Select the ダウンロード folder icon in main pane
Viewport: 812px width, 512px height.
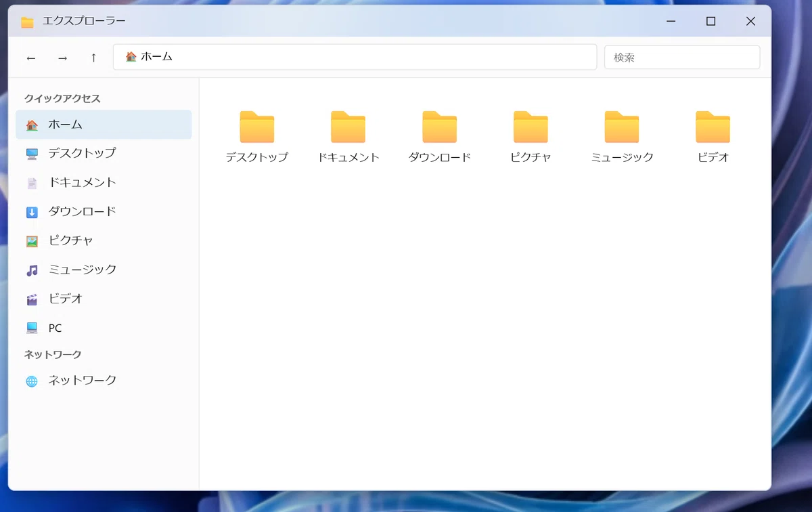(439, 127)
